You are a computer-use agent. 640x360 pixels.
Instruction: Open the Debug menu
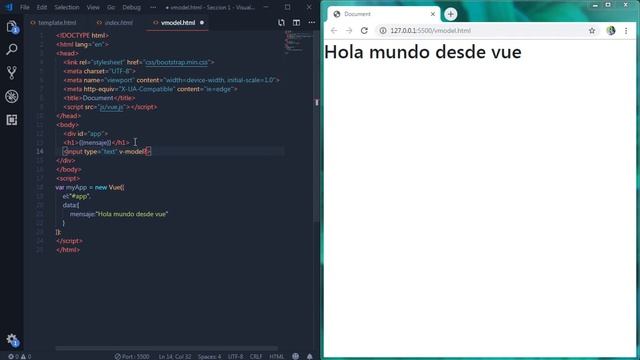tap(131, 7)
